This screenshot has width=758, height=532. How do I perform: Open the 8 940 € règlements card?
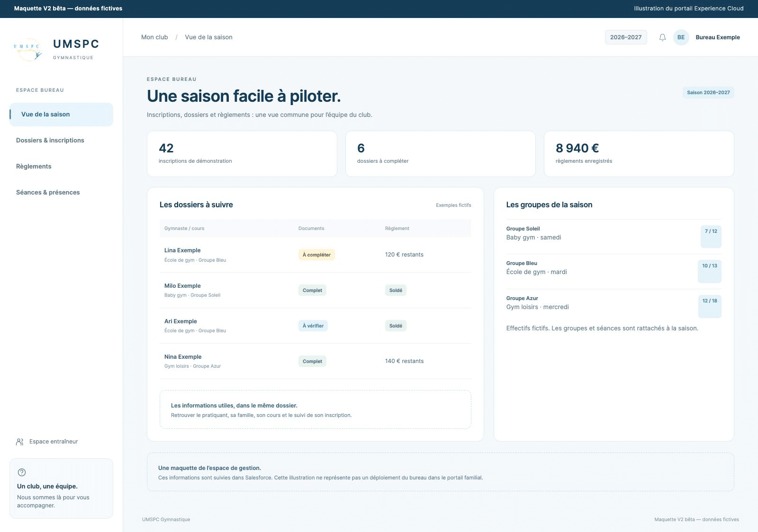(x=639, y=154)
